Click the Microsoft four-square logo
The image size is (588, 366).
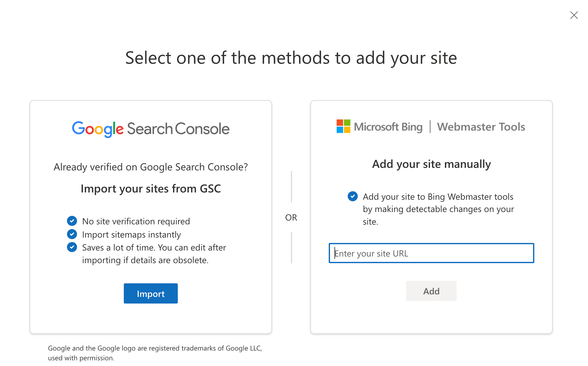[x=343, y=127]
